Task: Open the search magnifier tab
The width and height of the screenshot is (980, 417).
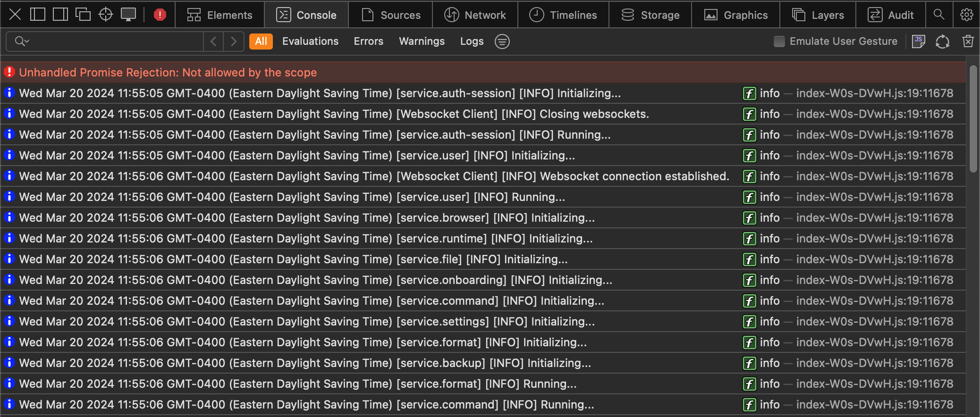Action: coord(939,15)
